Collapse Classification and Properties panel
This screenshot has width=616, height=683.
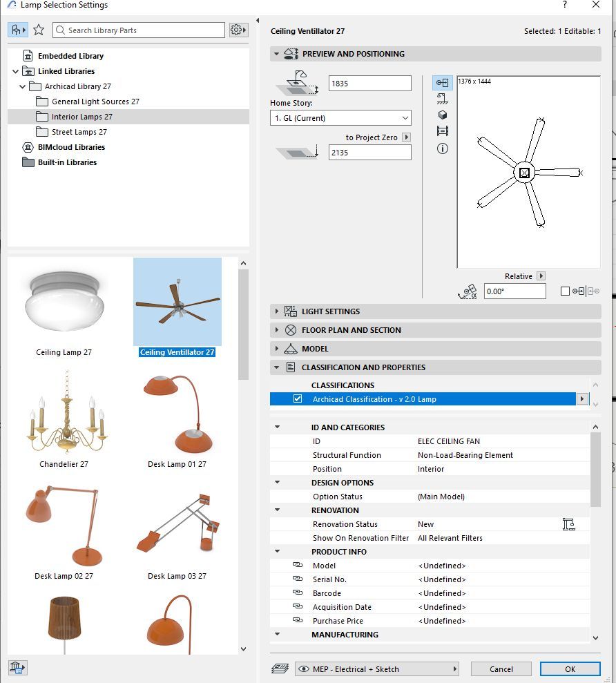pyautogui.click(x=276, y=367)
